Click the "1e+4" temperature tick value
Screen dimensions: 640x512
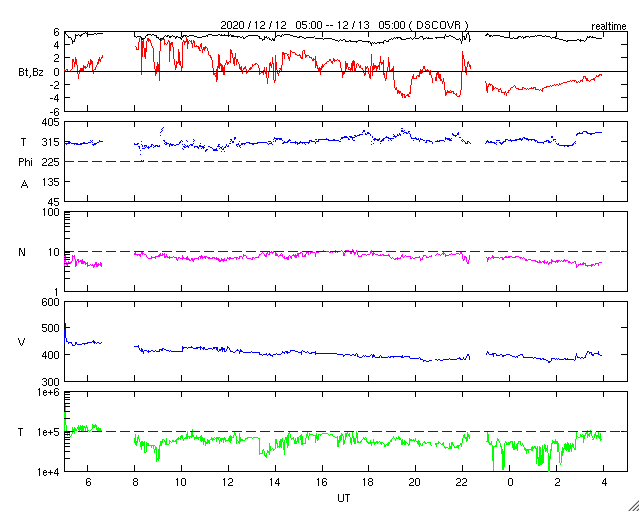tap(48, 472)
